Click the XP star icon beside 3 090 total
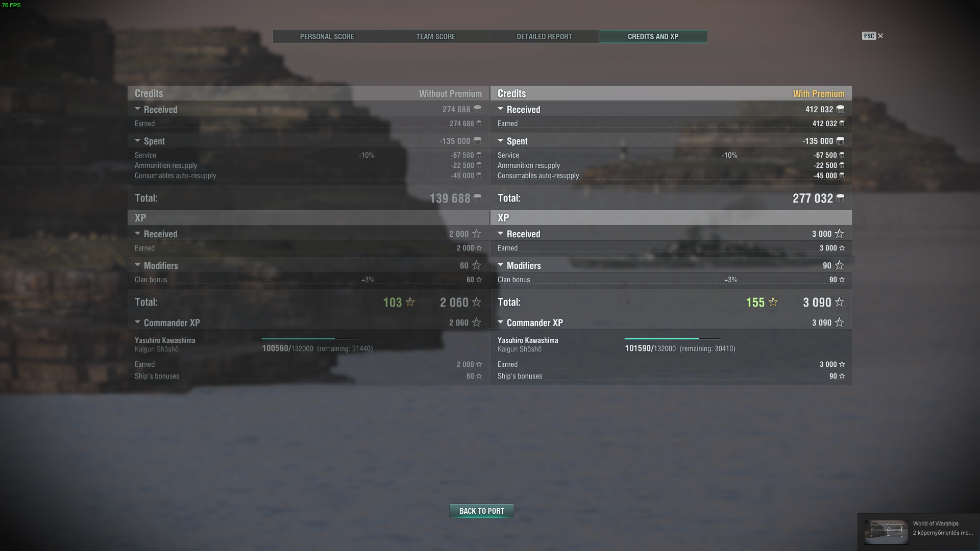The width and height of the screenshot is (980, 551). 839,302
